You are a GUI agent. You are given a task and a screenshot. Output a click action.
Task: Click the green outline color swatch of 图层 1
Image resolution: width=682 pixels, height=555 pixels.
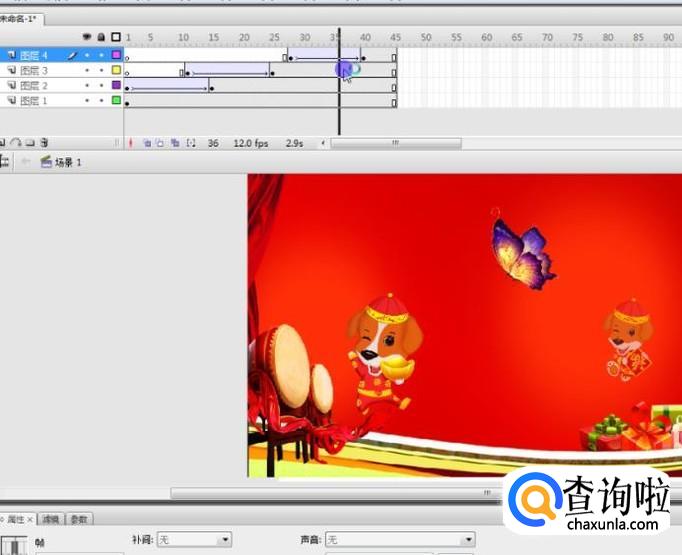pyautogui.click(x=116, y=100)
